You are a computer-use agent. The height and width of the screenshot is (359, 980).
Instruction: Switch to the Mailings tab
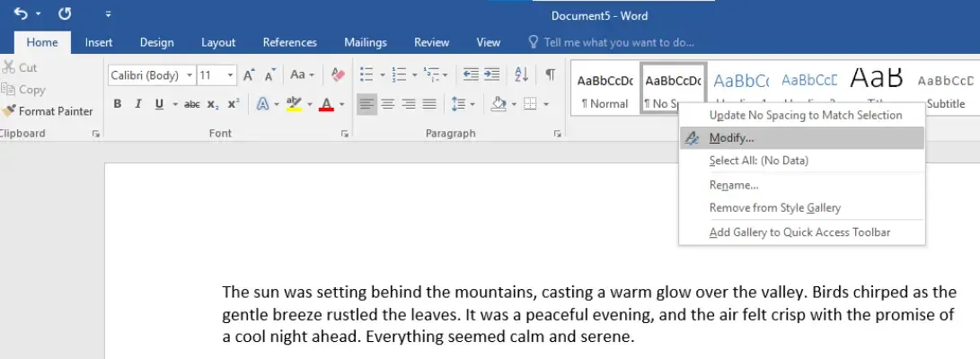pos(366,42)
